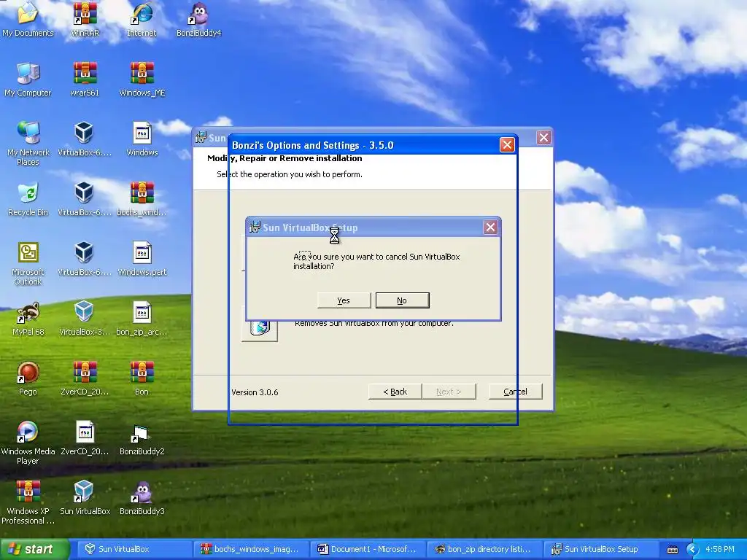Switch to the Sun VirtualBox taskbar button
This screenshot has height=560, width=747.
point(134,549)
